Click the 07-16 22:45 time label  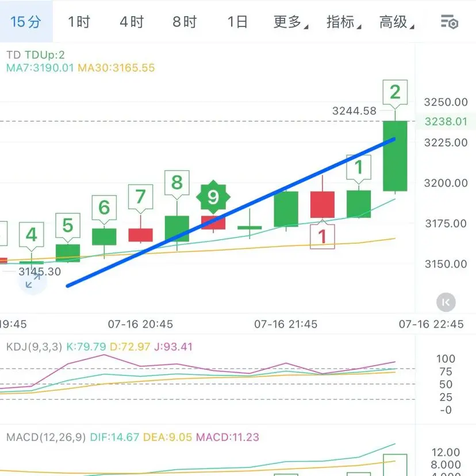[x=431, y=324]
